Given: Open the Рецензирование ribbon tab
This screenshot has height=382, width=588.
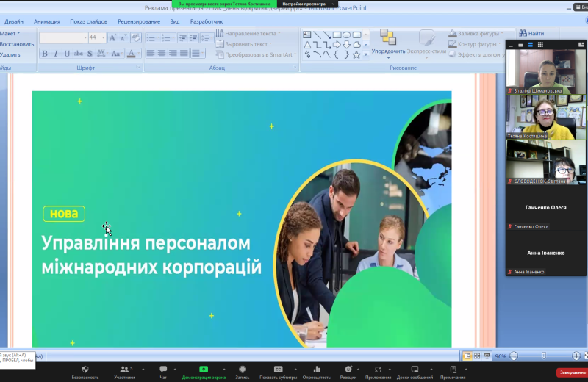Looking at the screenshot, I should point(139,21).
